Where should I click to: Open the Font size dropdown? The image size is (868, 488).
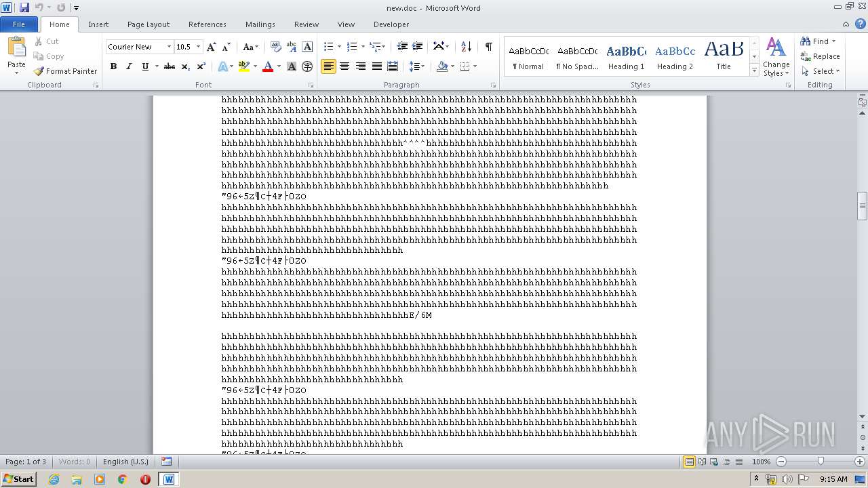[199, 47]
